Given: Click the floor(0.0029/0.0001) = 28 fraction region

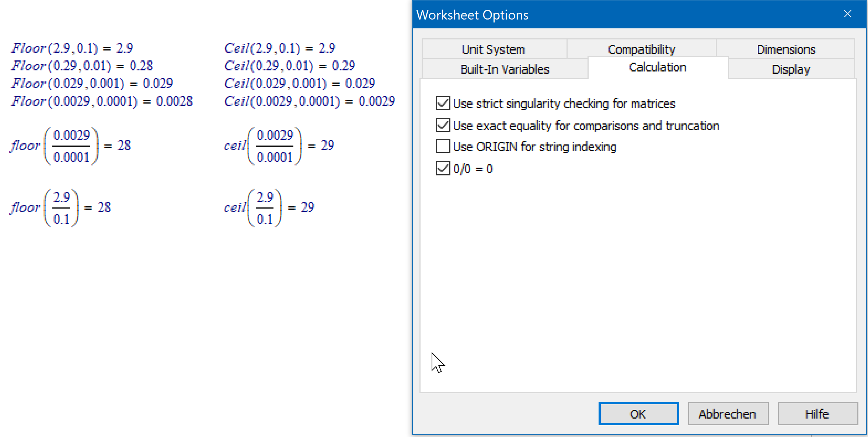Looking at the screenshot, I should point(71,146).
